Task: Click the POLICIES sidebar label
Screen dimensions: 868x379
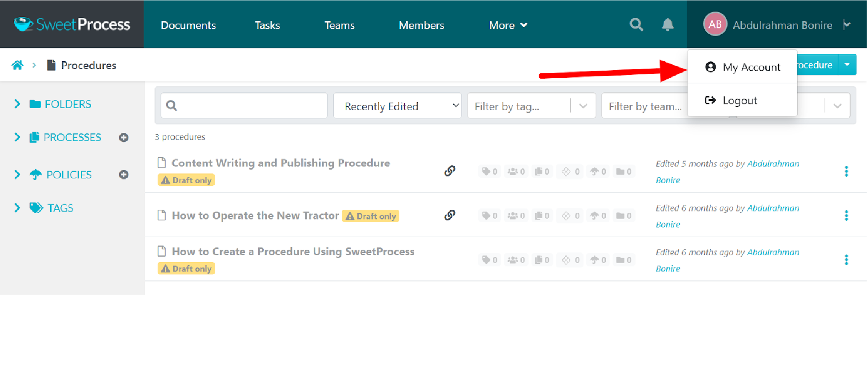Action: [69, 175]
